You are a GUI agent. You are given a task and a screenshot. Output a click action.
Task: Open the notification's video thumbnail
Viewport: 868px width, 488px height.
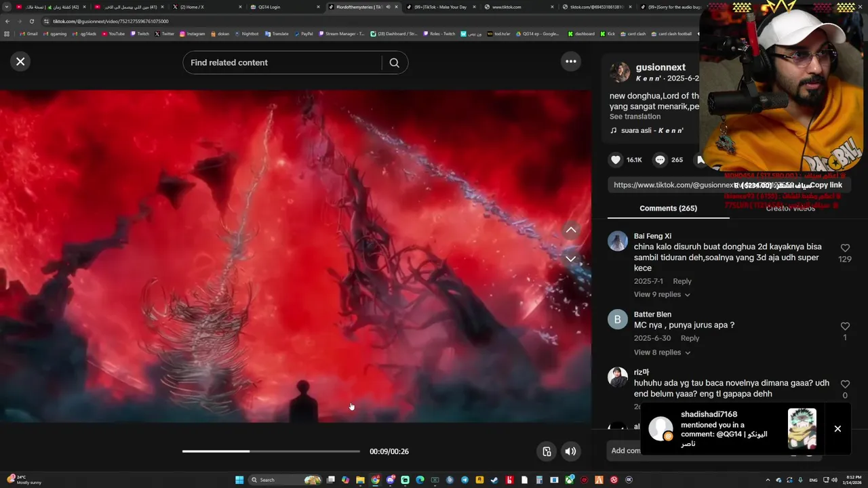(x=802, y=428)
